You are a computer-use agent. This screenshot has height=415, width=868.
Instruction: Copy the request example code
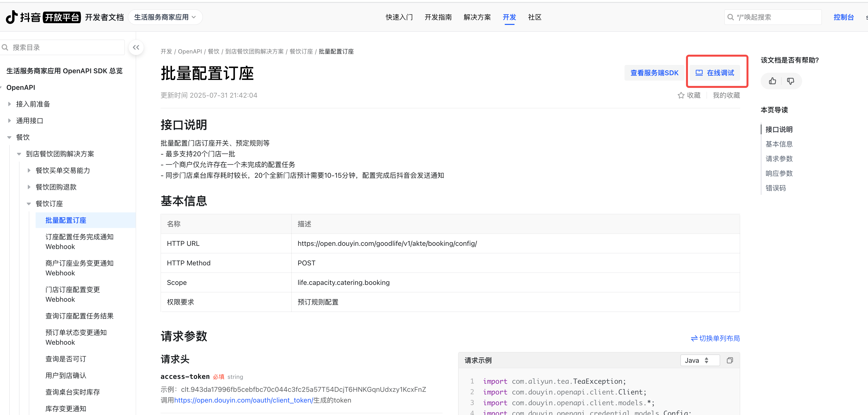pos(729,360)
